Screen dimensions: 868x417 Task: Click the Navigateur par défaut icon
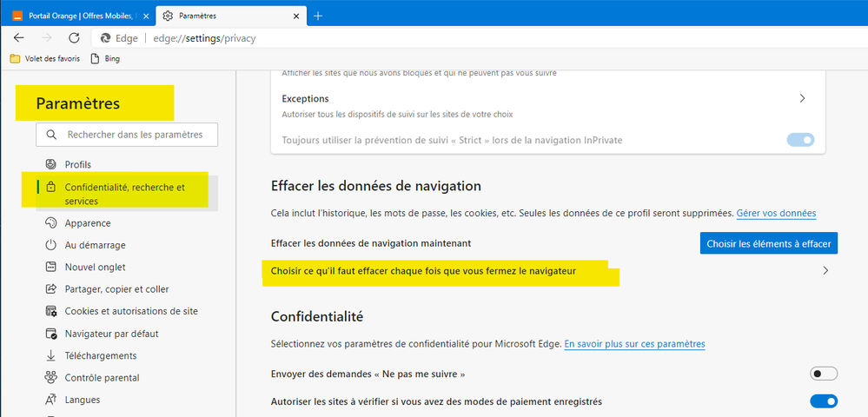tap(51, 334)
